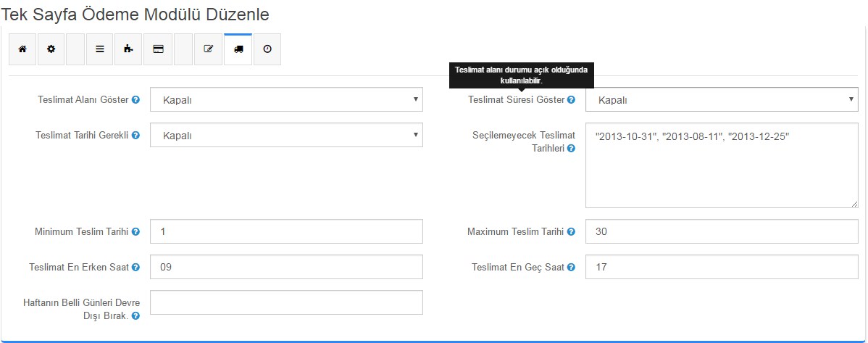The image size is (868, 343).
Task: Select the delivery truck tab
Action: 238,49
